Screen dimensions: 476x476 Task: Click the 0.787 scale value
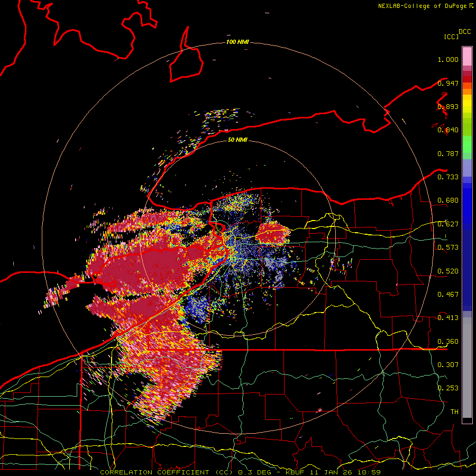(x=448, y=153)
